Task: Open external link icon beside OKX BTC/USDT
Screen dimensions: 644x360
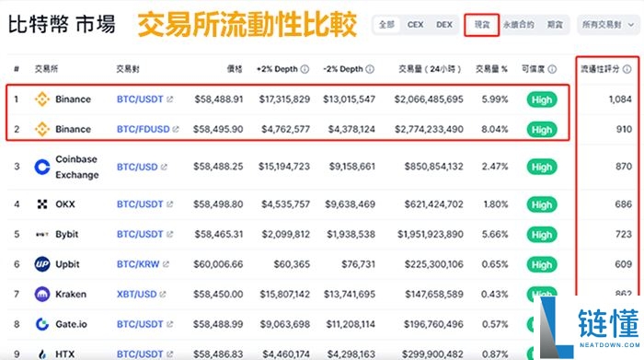Action: point(169,204)
